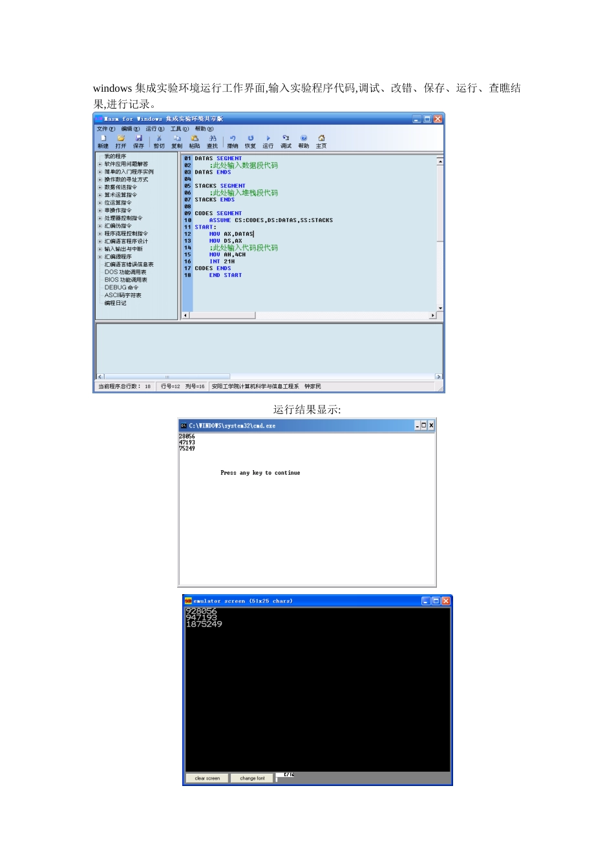Screen dimensions: 614x868
Task: Click the START: label on line 11
Action: (206, 227)
